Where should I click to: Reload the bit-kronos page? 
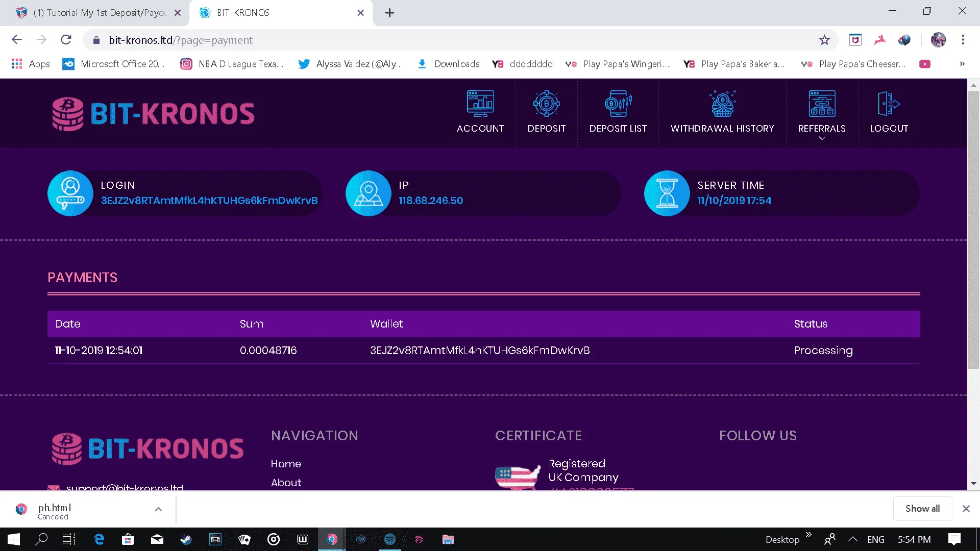coord(66,40)
